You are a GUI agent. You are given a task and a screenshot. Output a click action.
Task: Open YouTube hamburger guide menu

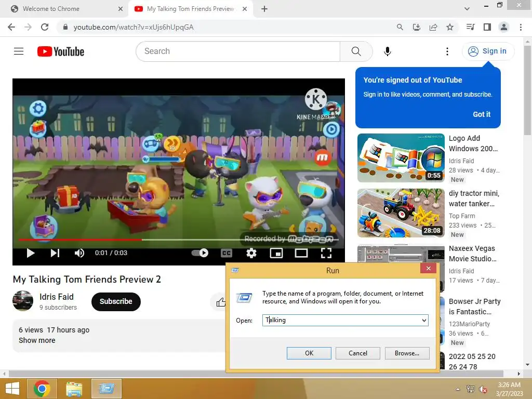pyautogui.click(x=19, y=51)
